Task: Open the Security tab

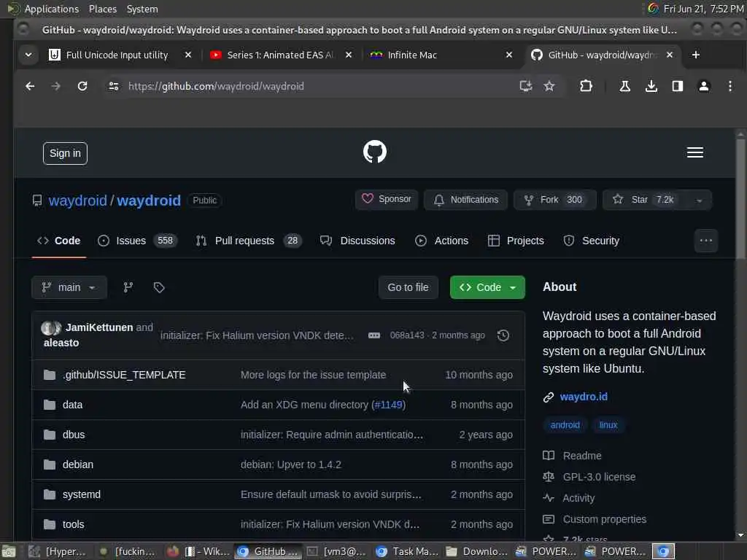Action: pyautogui.click(x=591, y=241)
